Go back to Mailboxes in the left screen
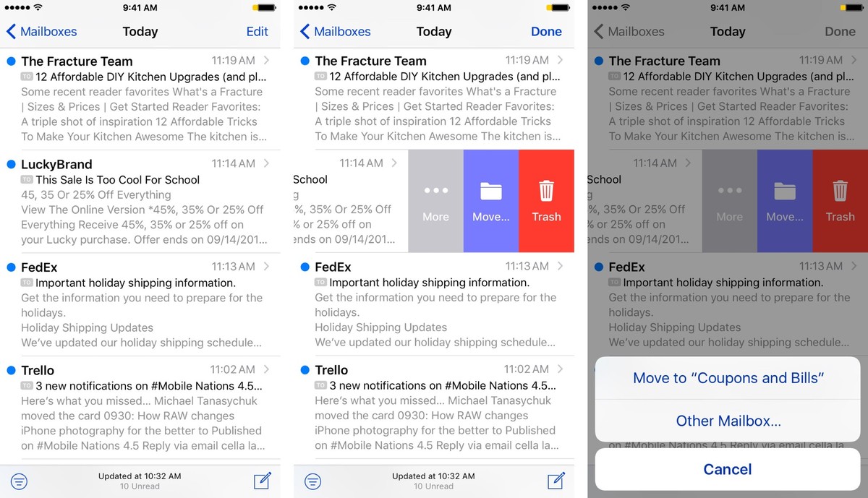The height and width of the screenshot is (498, 868). click(42, 32)
